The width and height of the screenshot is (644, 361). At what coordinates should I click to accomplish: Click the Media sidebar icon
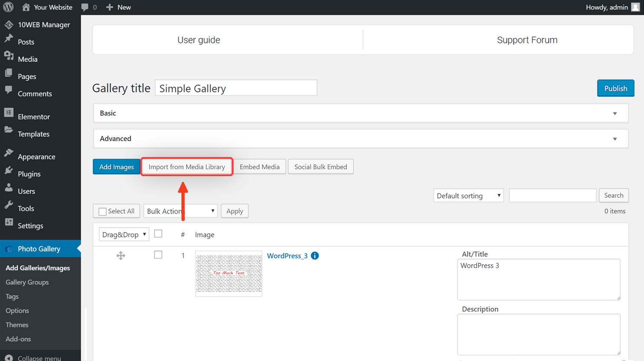tap(9, 56)
